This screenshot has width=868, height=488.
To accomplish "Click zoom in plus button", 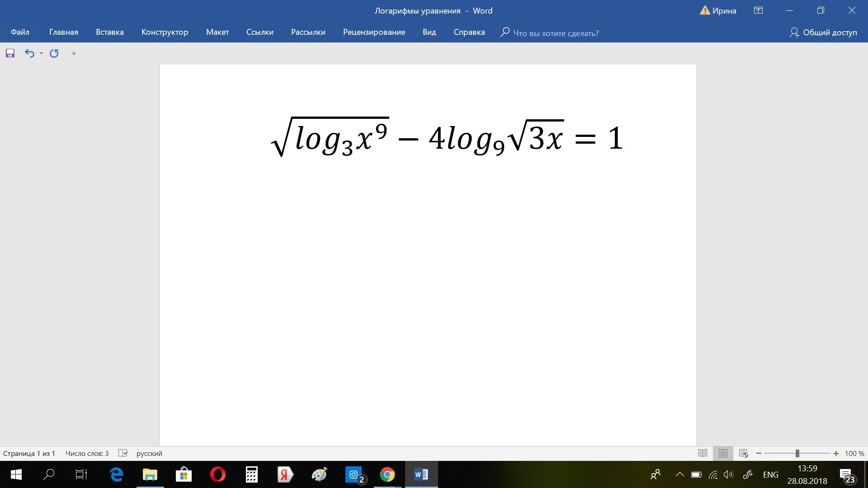I will pyautogui.click(x=836, y=453).
